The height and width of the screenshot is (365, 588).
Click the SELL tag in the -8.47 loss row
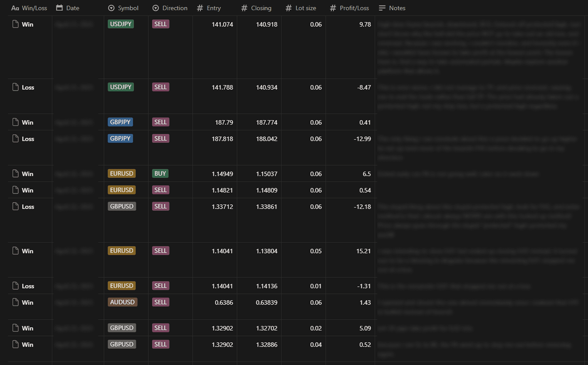(x=161, y=87)
